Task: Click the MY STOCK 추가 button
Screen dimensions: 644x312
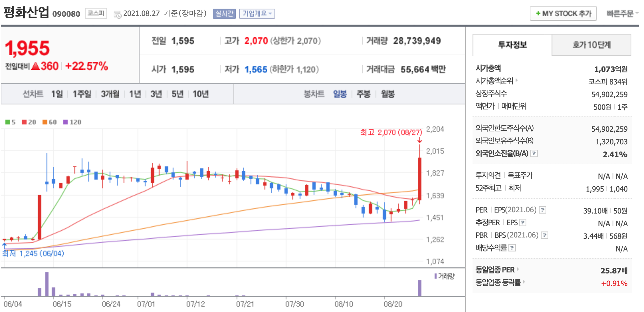Action: coord(563,14)
